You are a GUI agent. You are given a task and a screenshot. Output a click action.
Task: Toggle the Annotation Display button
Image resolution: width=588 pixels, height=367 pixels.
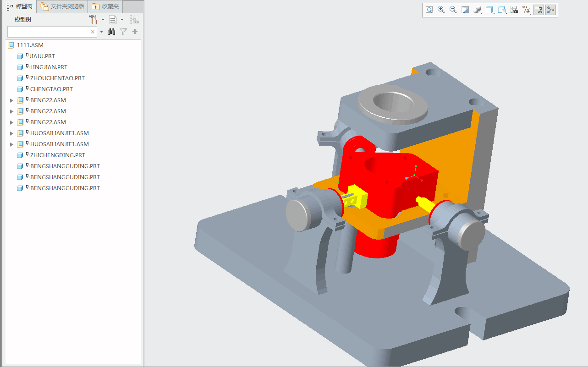pyautogui.click(x=539, y=10)
